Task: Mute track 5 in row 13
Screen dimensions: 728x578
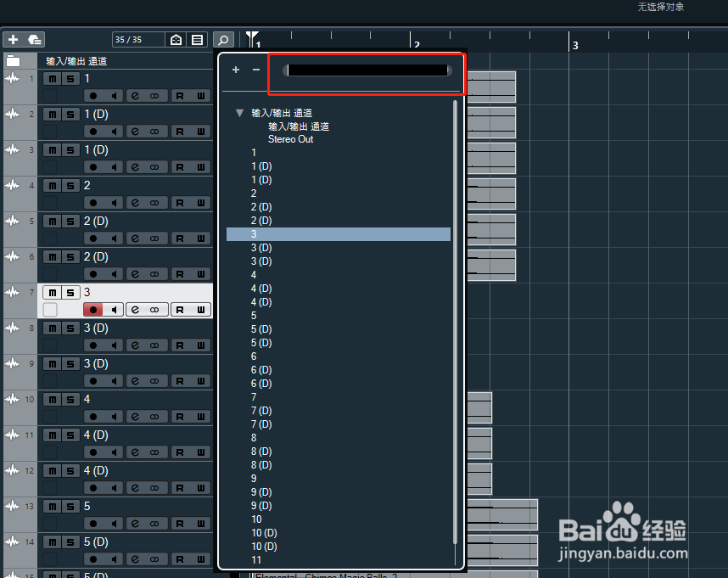Action: pyautogui.click(x=53, y=507)
